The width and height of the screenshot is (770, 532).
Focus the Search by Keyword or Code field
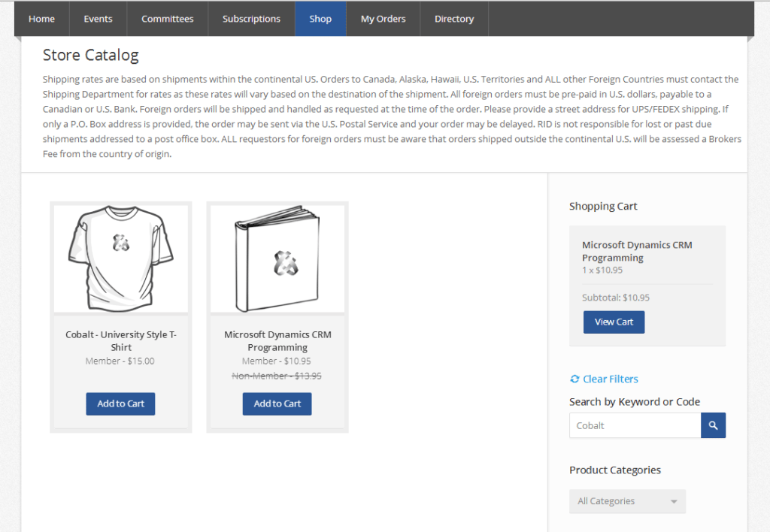(x=635, y=425)
